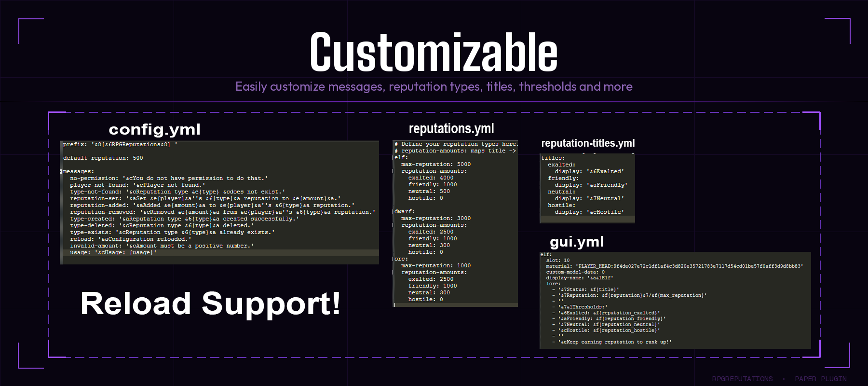Viewport: 868px width, 386px height.
Task: Select the config.yml heading
Action: [154, 129]
